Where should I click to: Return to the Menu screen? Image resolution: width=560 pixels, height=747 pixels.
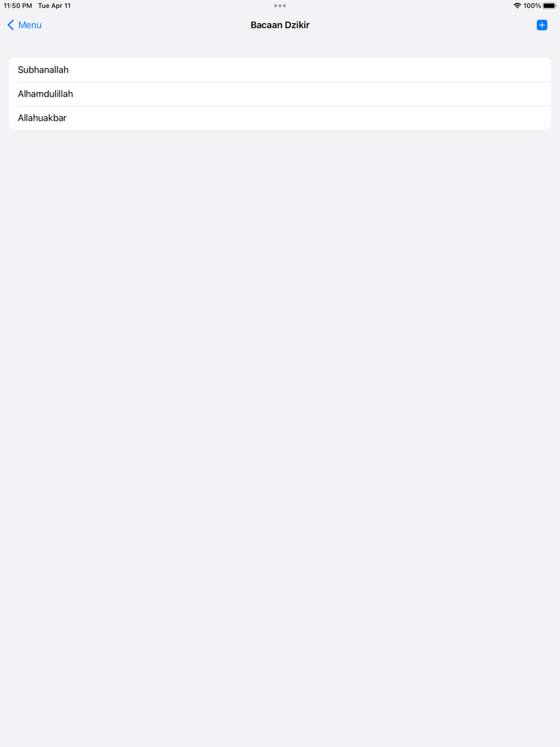click(24, 25)
